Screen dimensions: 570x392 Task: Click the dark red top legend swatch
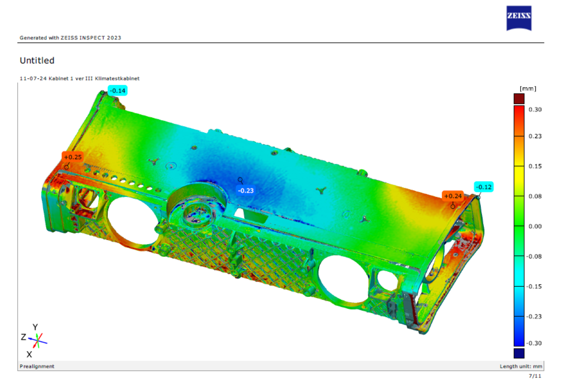click(x=519, y=99)
